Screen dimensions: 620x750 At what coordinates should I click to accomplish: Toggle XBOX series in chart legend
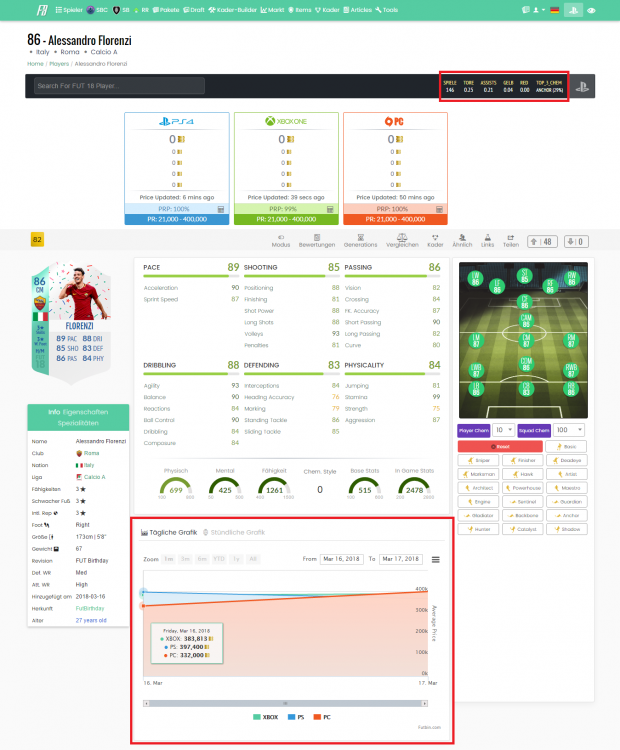[266, 717]
